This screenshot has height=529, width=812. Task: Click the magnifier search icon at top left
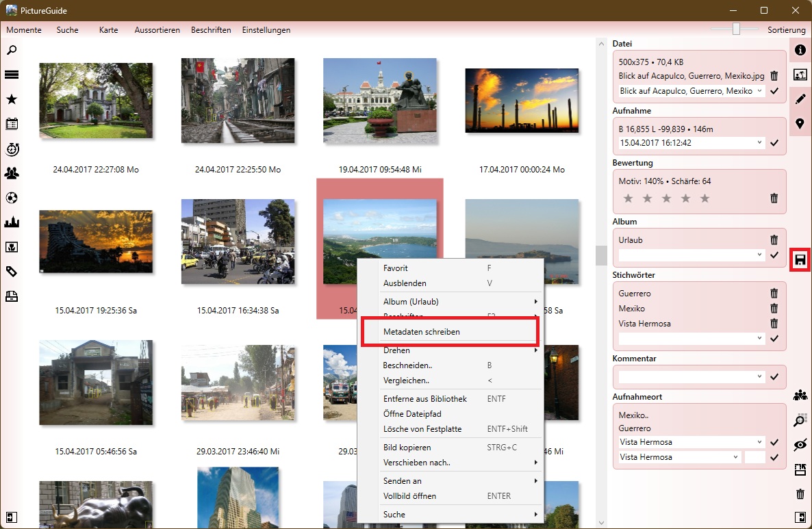coord(12,50)
